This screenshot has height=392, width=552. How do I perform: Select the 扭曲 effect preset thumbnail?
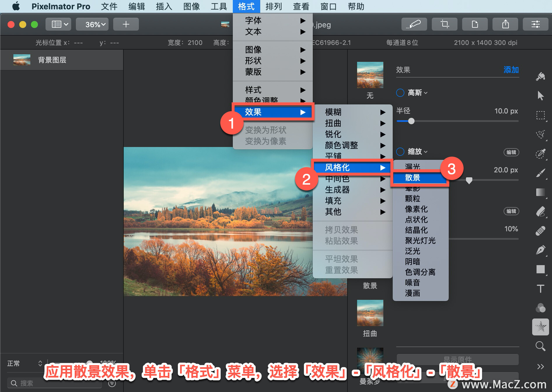(x=370, y=313)
